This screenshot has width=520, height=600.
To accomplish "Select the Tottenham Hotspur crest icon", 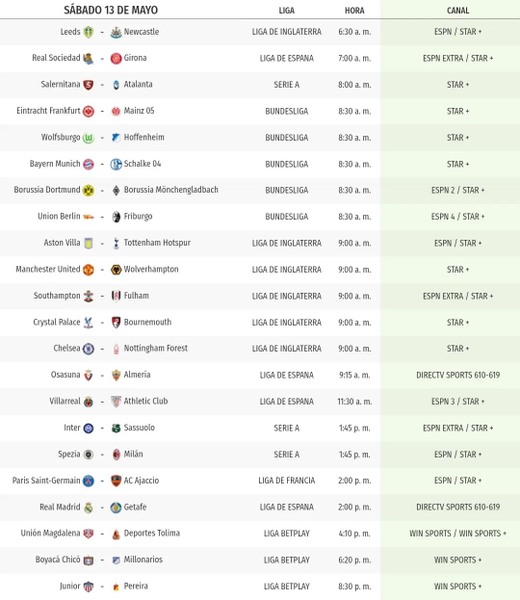I will 116,243.
